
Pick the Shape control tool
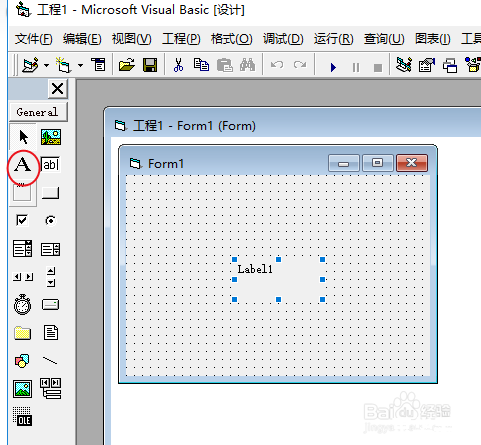[22, 360]
